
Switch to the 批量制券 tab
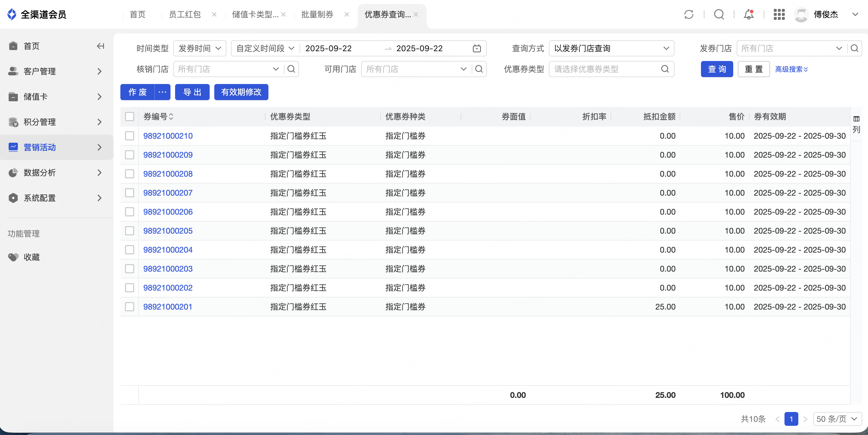click(x=317, y=14)
